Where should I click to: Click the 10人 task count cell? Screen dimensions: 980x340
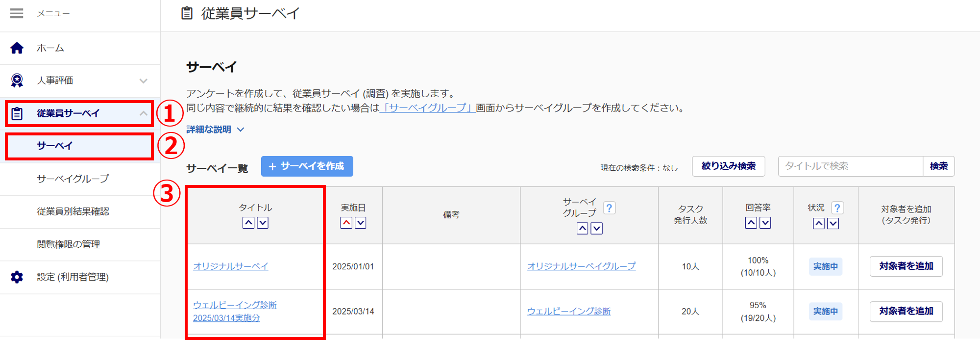(690, 266)
